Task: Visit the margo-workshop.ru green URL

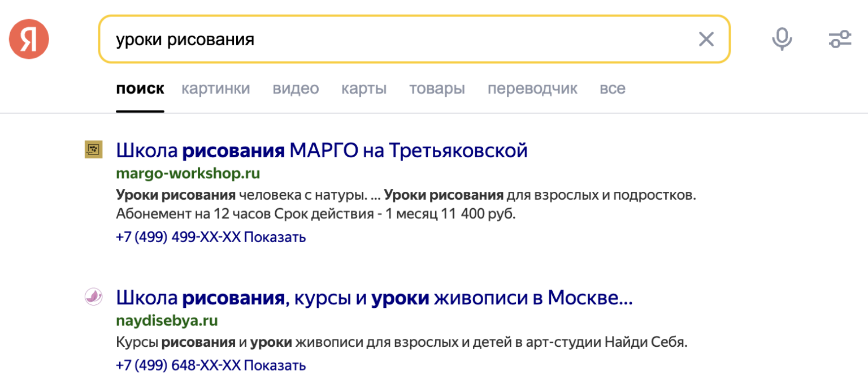Action: pos(188,173)
